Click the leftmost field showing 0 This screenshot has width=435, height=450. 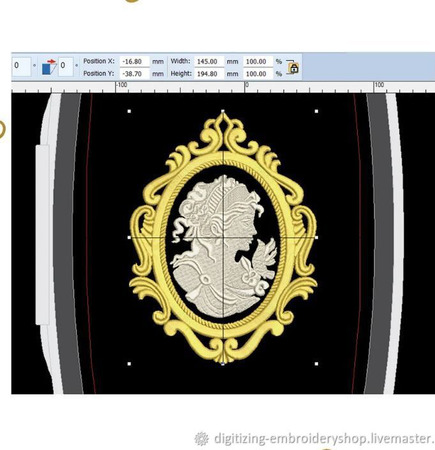21,66
